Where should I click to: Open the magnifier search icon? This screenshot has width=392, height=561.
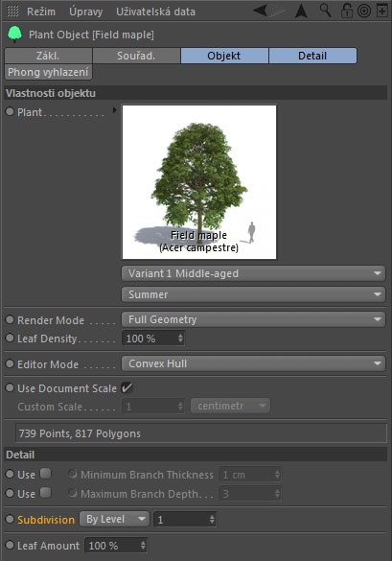325,11
